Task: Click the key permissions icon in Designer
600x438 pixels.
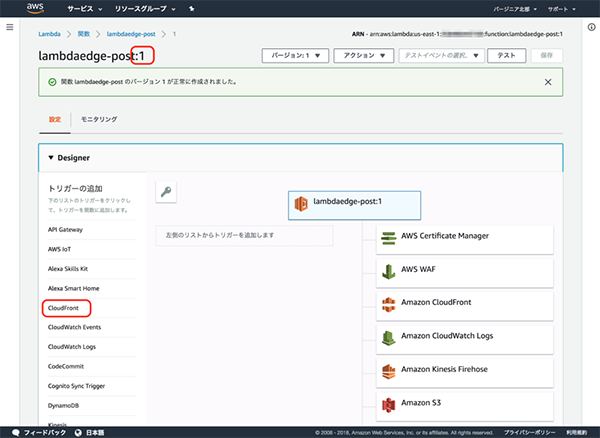Action: (x=166, y=192)
